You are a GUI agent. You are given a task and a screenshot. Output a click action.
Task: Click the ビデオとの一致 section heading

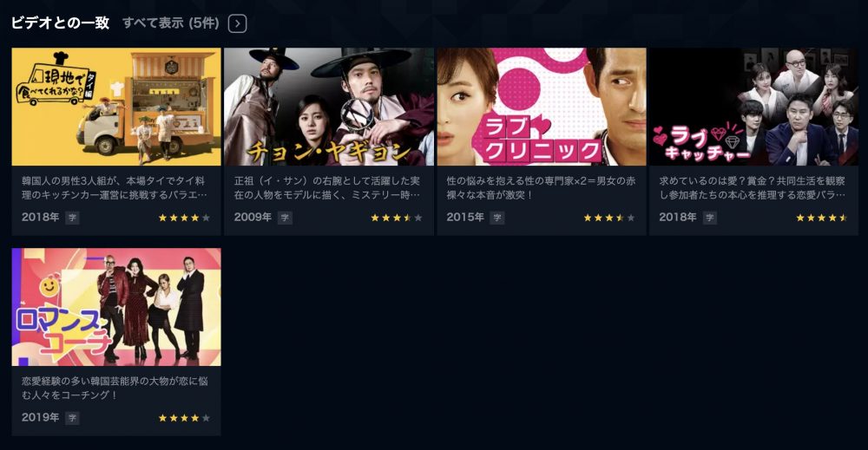pos(61,23)
